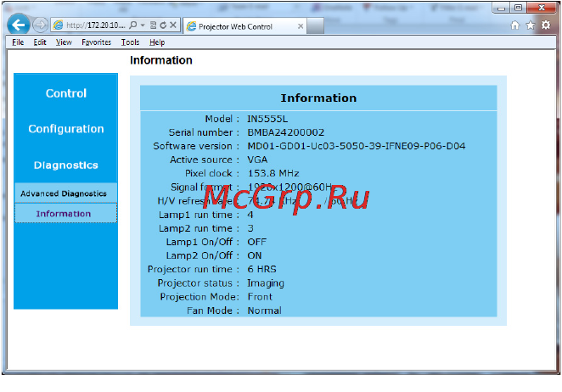This screenshot has width=562, height=392.
Task: Click Pixel clock value 153.8 MHz
Action: pos(273,173)
